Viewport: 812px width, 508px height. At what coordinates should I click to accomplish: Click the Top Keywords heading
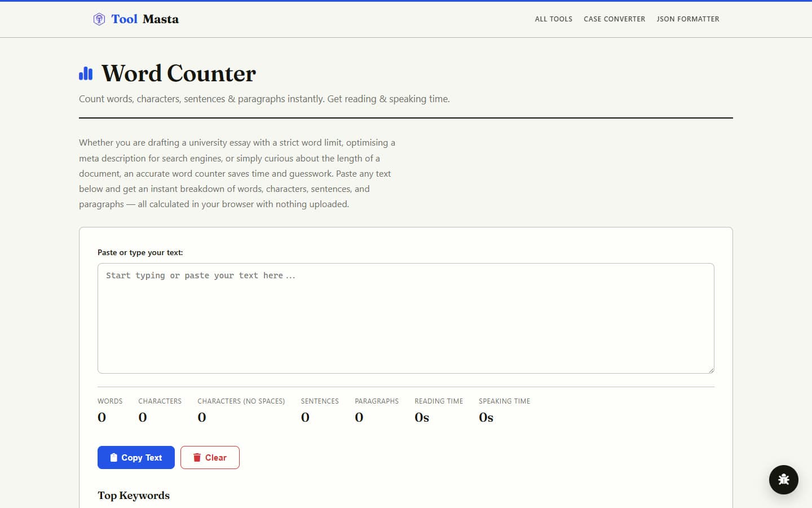[x=134, y=496]
